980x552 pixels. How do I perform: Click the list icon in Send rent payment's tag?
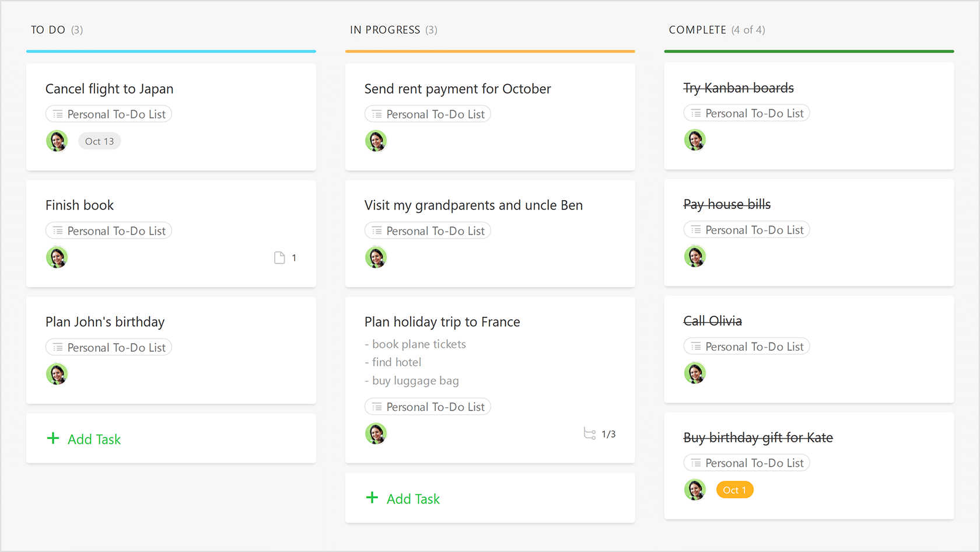click(376, 114)
